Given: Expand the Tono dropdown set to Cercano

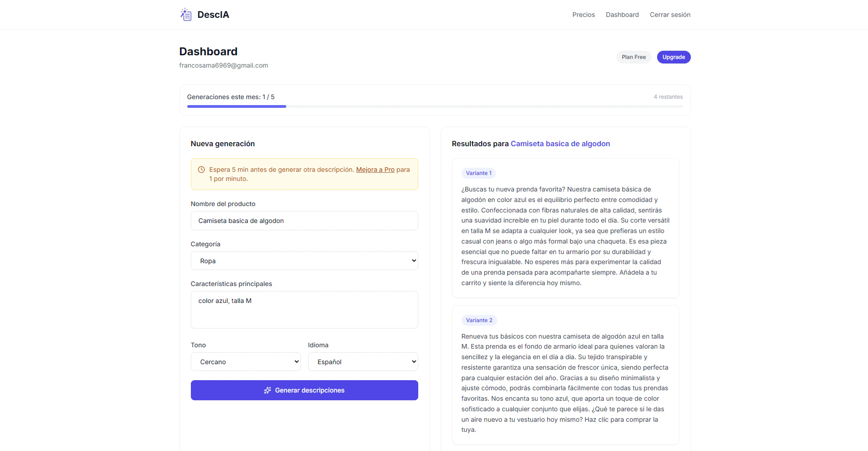Looking at the screenshot, I should [246, 362].
